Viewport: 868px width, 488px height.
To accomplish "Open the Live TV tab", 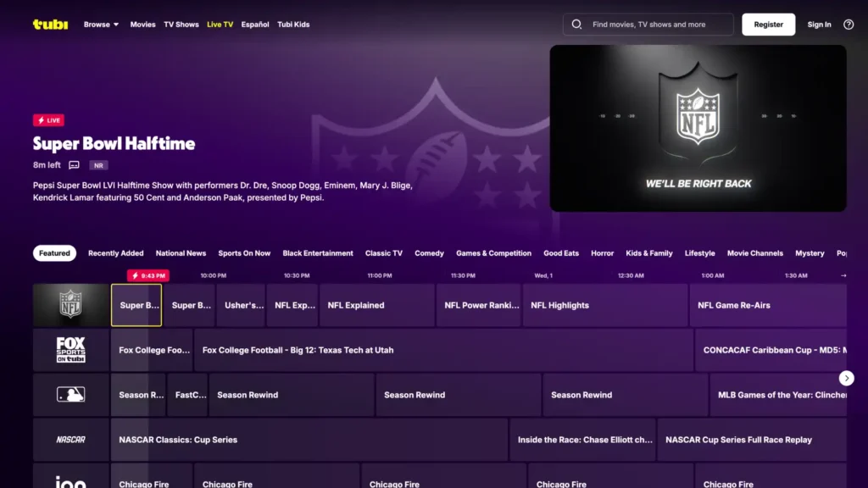I will [220, 25].
